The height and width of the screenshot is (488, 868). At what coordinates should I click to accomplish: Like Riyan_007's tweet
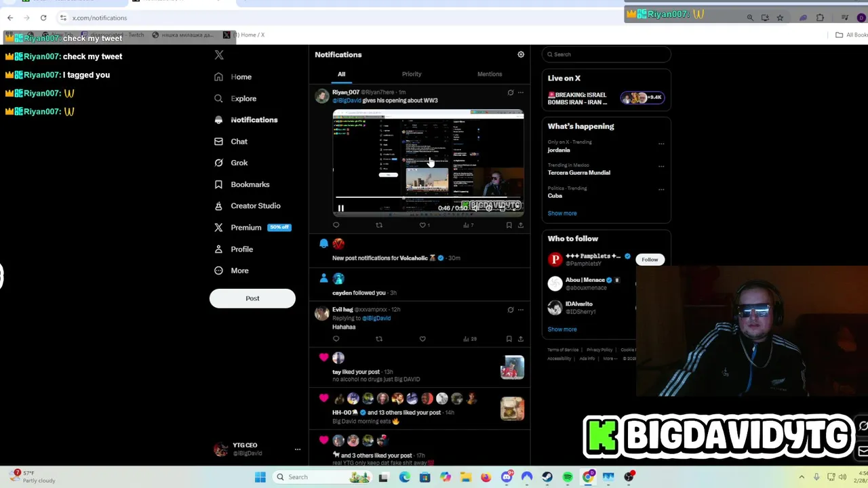(424, 225)
